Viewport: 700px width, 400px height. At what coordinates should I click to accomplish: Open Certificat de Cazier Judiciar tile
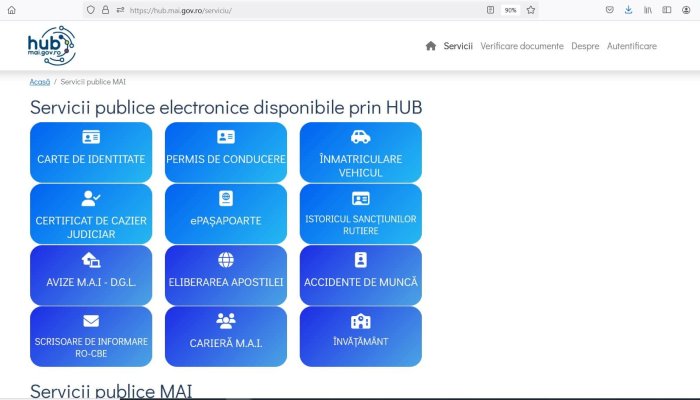91,214
